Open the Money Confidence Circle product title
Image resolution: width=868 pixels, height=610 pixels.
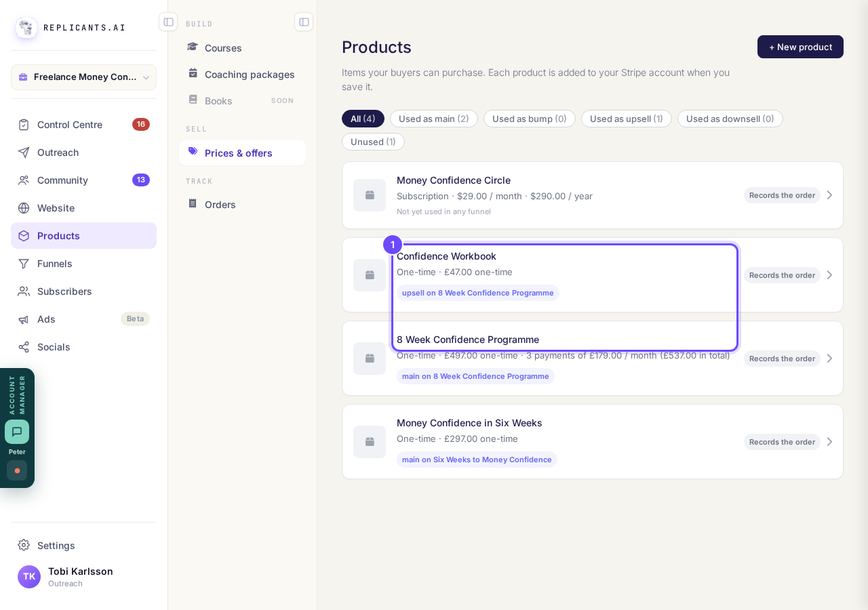pos(454,180)
